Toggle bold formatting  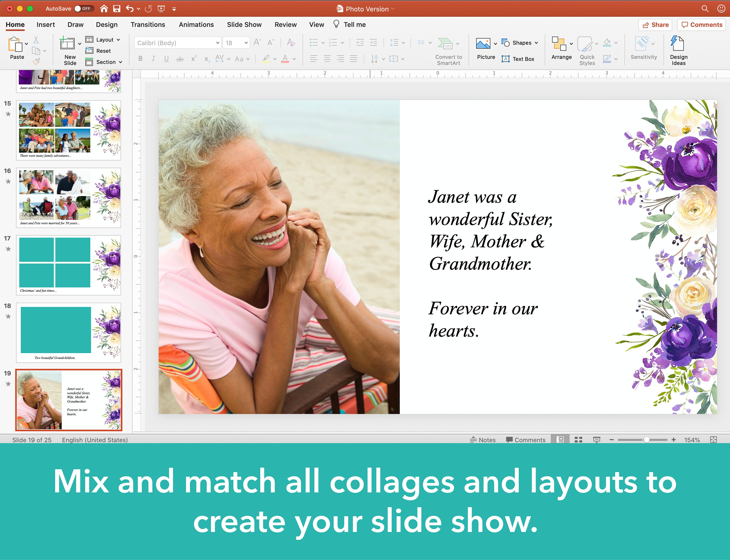coord(140,58)
